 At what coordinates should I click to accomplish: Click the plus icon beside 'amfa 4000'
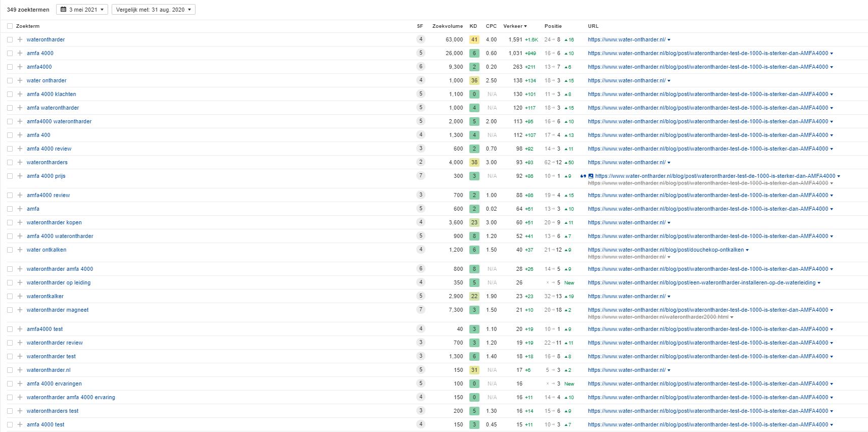click(x=20, y=53)
